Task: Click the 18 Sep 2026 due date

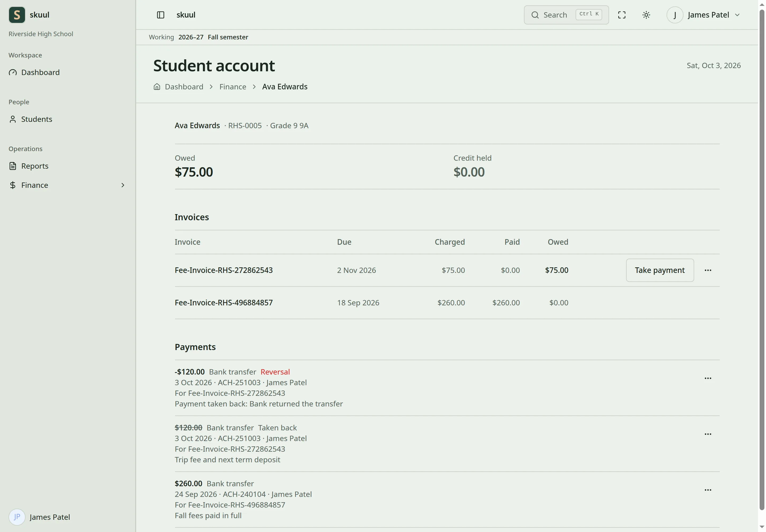Action: (x=358, y=302)
